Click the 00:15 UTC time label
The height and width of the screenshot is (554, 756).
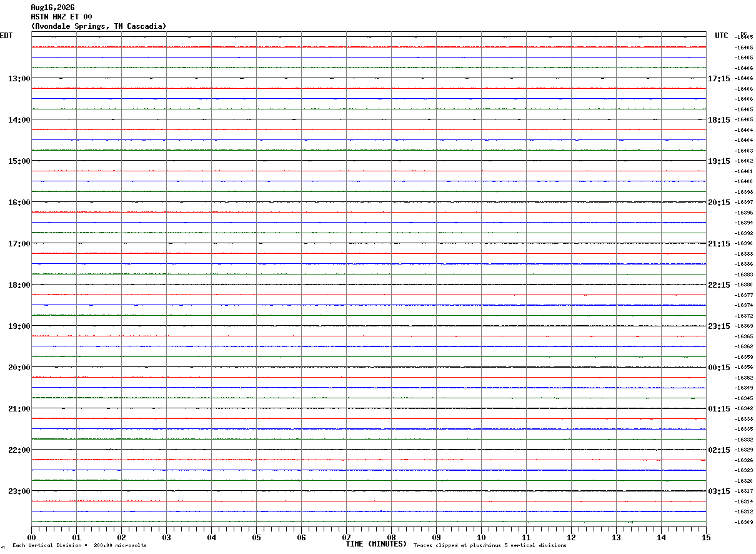[719, 368]
